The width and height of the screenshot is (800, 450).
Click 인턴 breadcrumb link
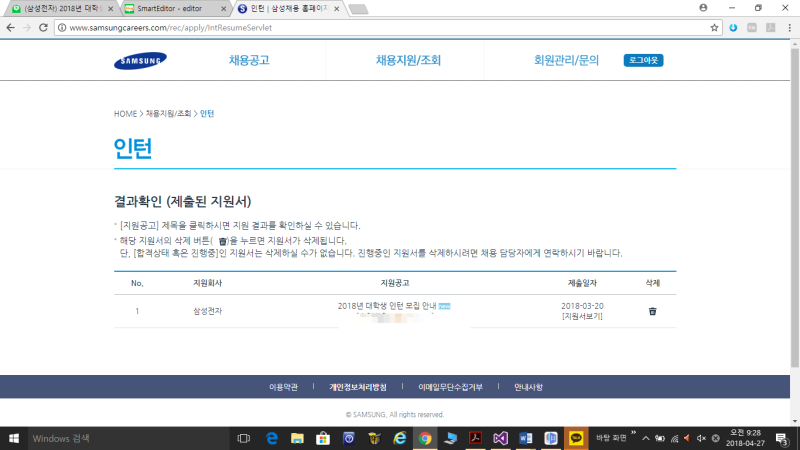click(x=207, y=114)
